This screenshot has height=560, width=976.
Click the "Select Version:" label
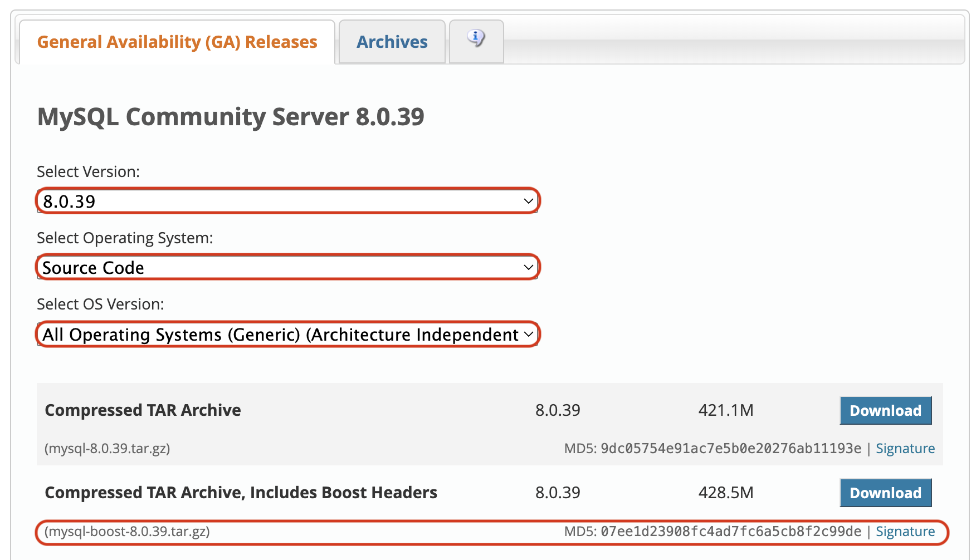coord(88,172)
